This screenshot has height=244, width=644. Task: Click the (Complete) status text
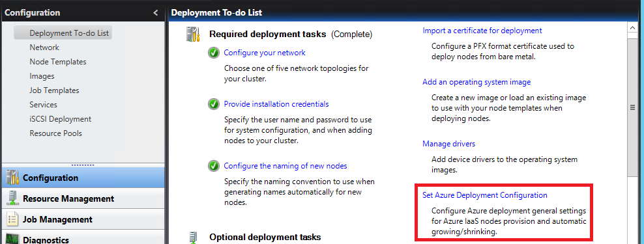coord(351,34)
